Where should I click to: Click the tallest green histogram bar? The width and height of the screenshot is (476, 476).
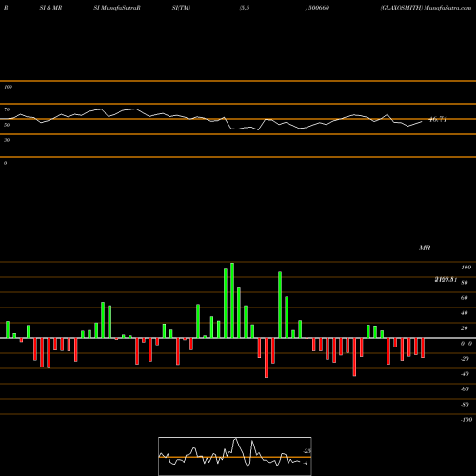click(x=232, y=300)
